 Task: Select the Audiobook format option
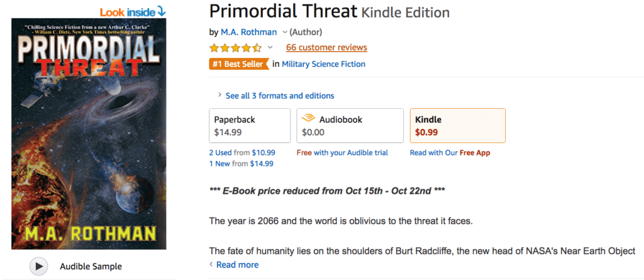pyautogui.click(x=350, y=126)
